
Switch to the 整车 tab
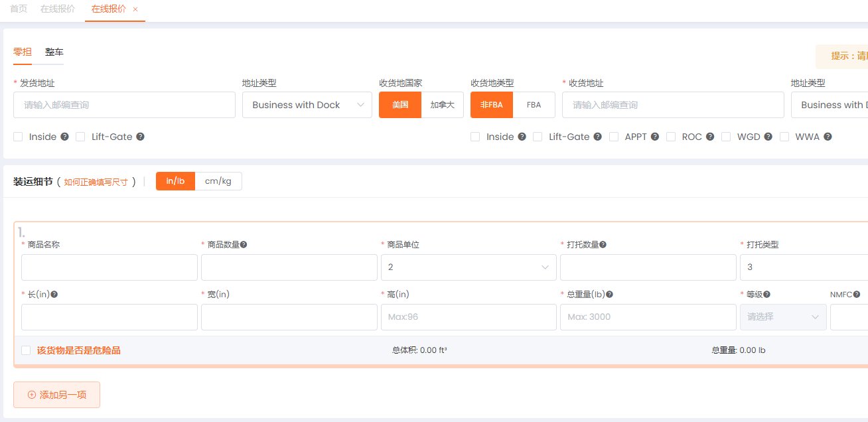(x=54, y=52)
